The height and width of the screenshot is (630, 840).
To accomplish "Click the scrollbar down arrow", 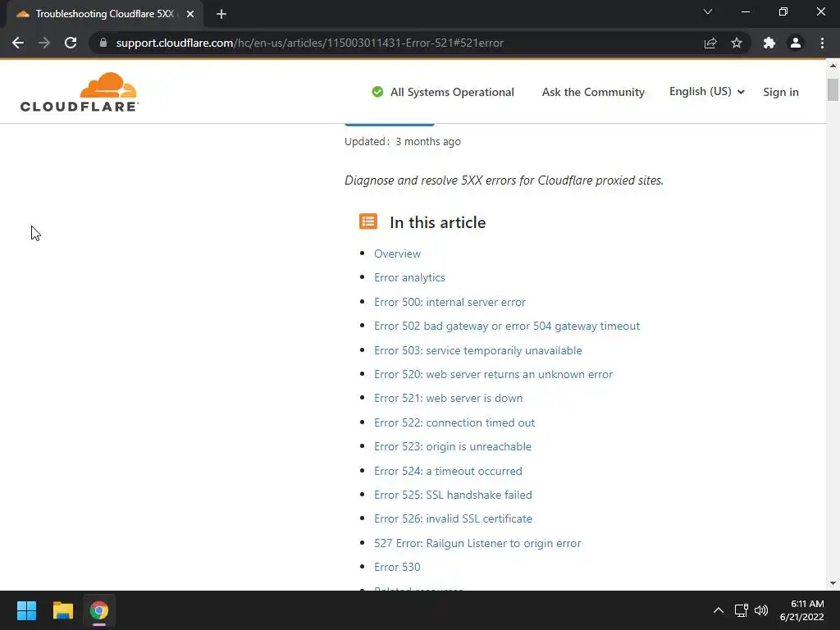I will pyautogui.click(x=833, y=583).
